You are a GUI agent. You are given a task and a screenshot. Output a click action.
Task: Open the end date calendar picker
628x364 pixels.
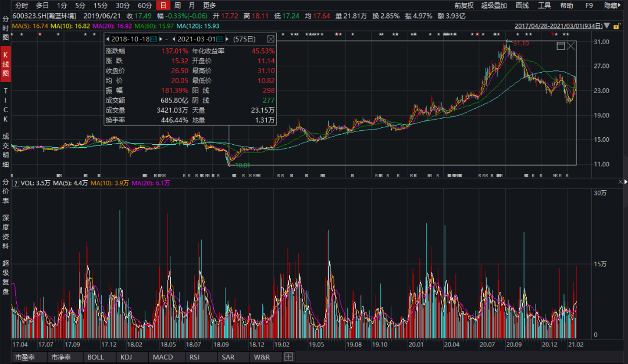click(x=220, y=39)
